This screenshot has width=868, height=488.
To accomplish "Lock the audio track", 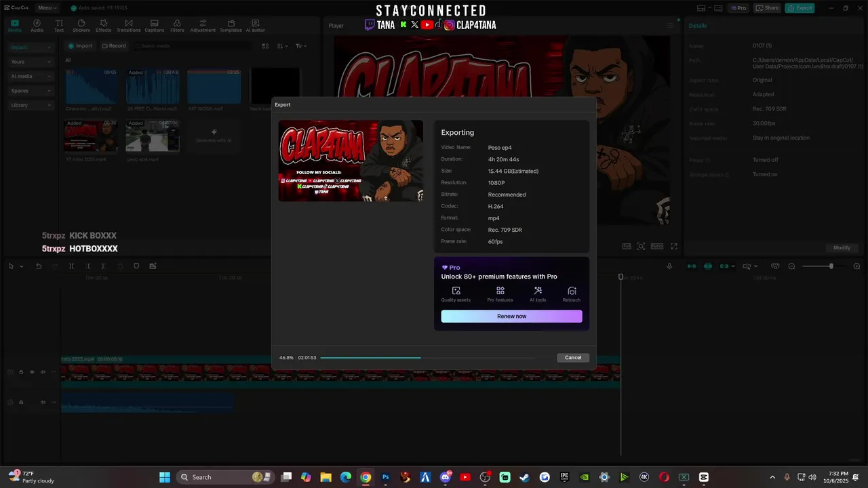I will coord(21,403).
